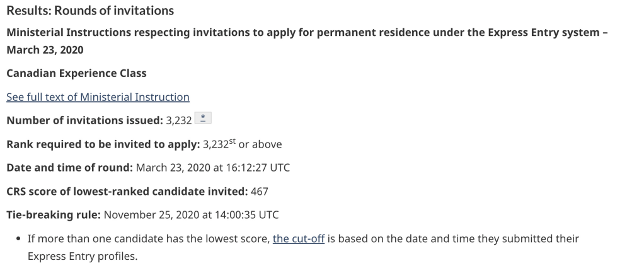Click the CRS score value 467

click(x=260, y=191)
